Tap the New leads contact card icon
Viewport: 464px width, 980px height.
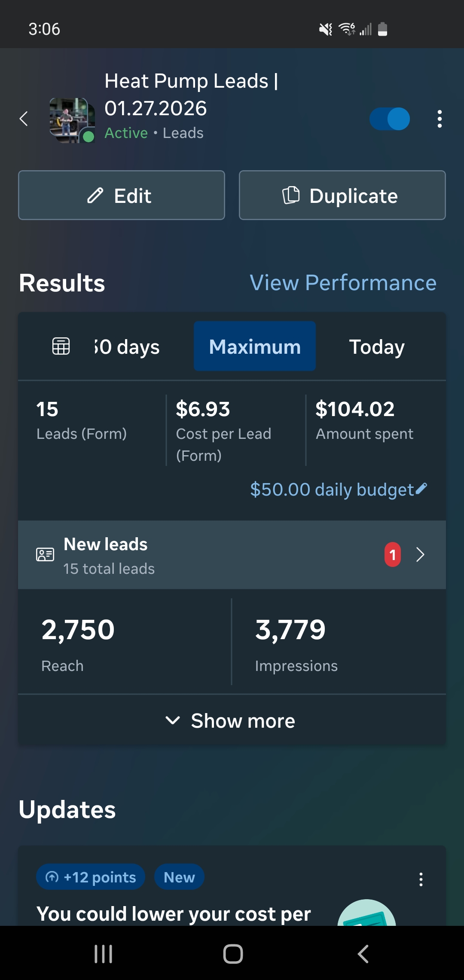pyautogui.click(x=45, y=554)
